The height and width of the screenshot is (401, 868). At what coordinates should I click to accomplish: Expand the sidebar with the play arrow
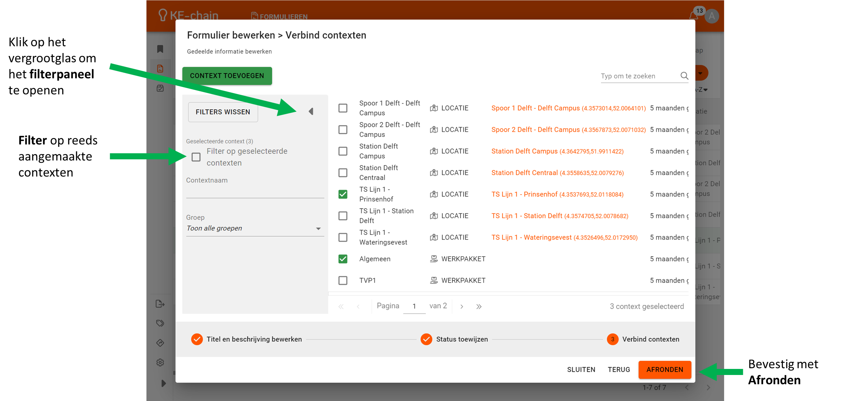coord(164,384)
